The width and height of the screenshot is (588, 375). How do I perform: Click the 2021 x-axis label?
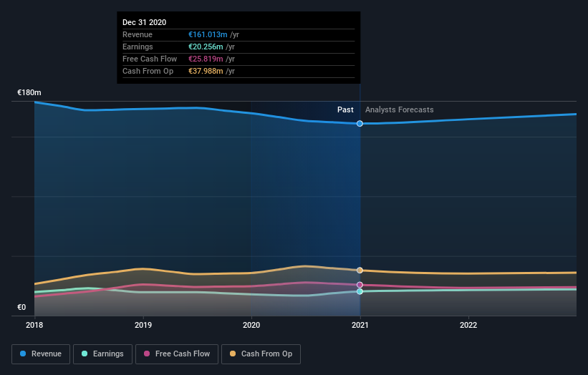360,325
